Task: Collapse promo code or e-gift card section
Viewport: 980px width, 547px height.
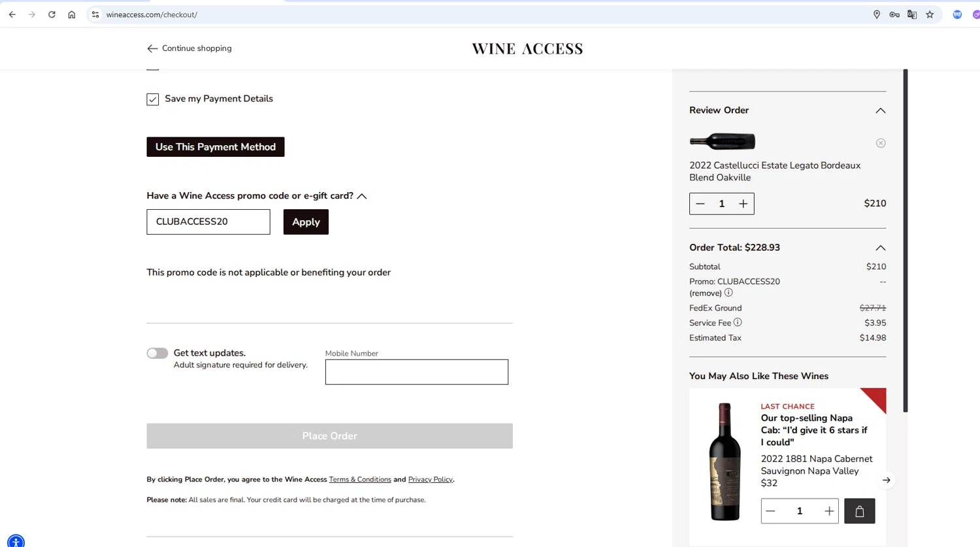Action: pos(362,196)
